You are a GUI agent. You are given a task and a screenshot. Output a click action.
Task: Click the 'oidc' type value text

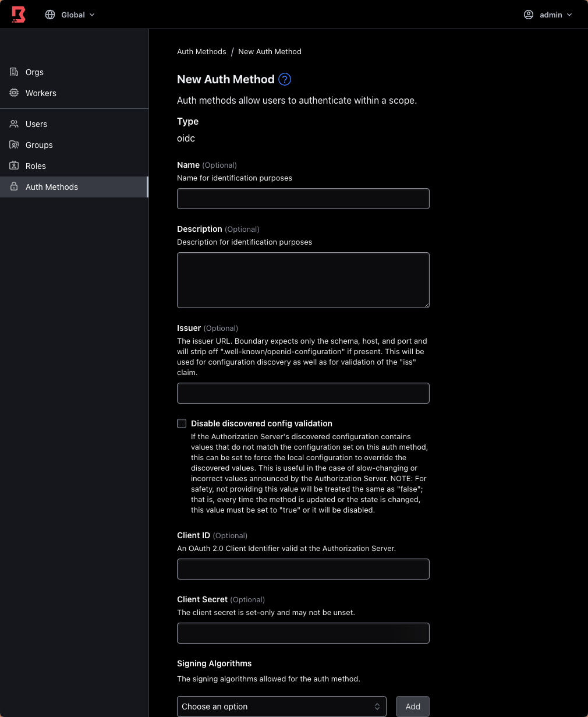pyautogui.click(x=186, y=139)
